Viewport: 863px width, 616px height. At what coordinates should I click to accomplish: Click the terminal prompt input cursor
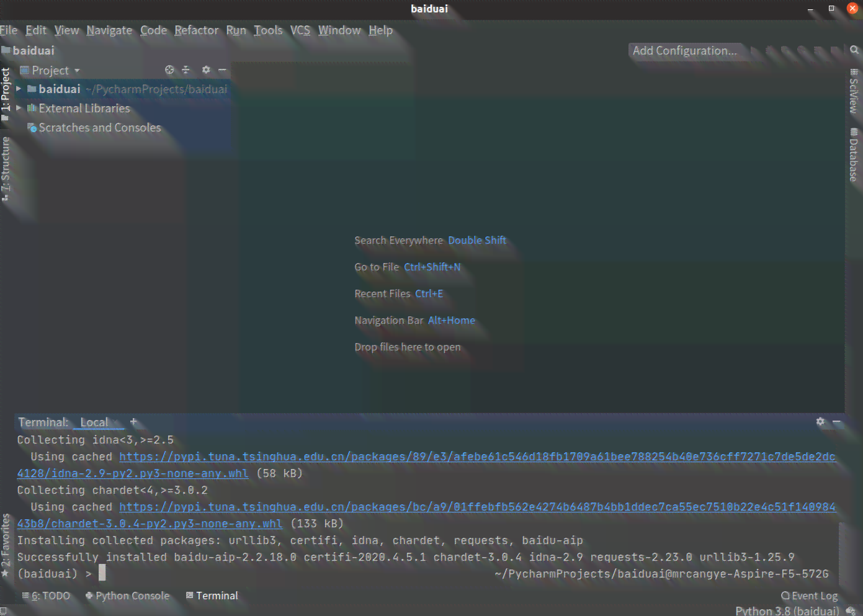click(x=102, y=573)
